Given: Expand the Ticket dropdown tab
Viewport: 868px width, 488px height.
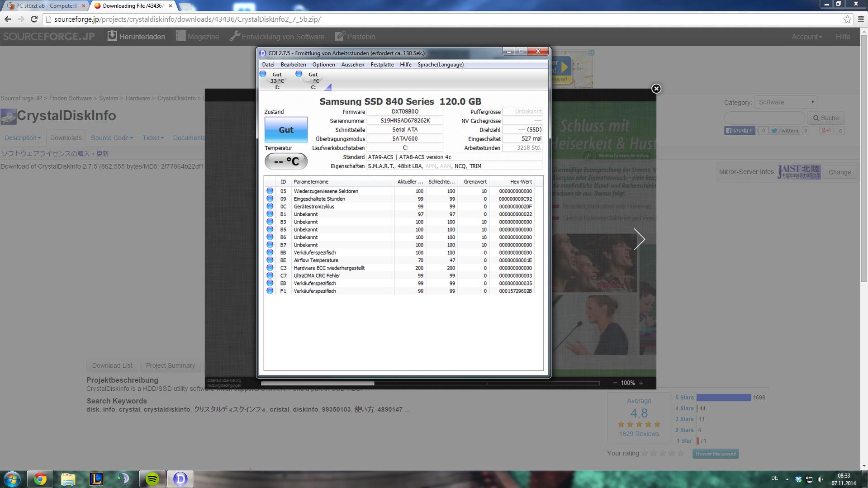Looking at the screenshot, I should pyautogui.click(x=153, y=138).
